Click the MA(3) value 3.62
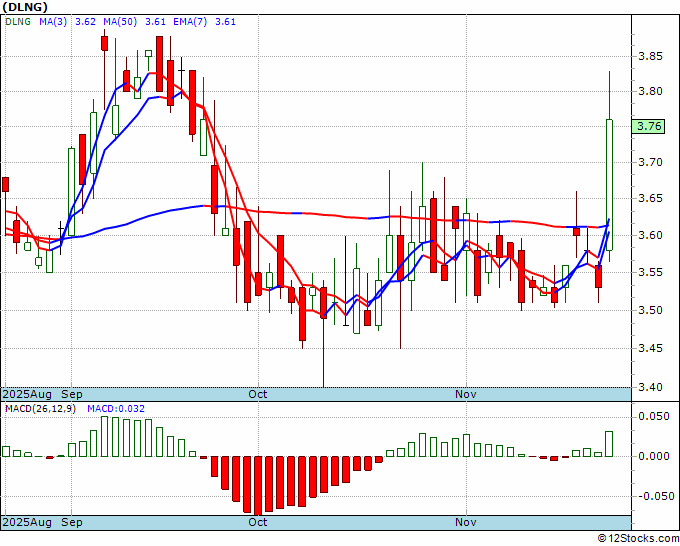This screenshot has width=680, height=546. (85, 22)
